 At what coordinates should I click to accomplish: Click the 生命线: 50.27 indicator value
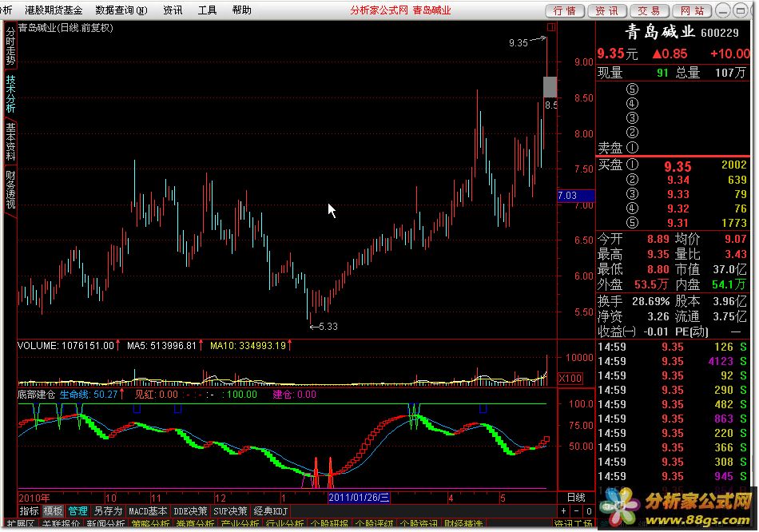tap(89, 395)
